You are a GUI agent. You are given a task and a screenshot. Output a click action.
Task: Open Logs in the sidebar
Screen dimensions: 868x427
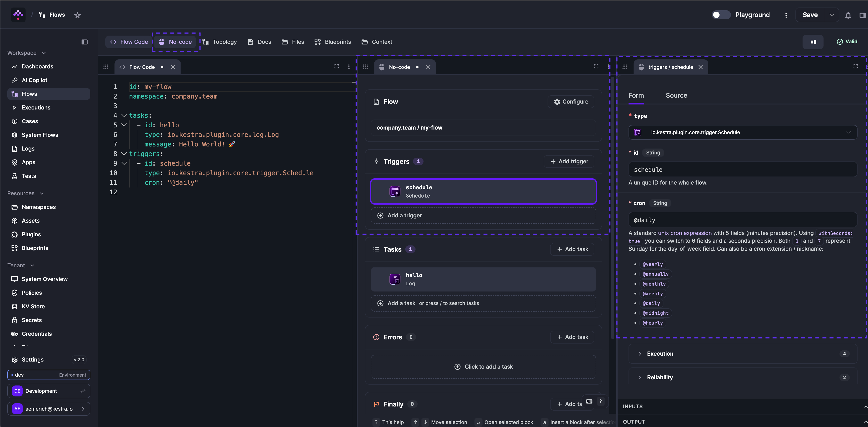click(49, 149)
